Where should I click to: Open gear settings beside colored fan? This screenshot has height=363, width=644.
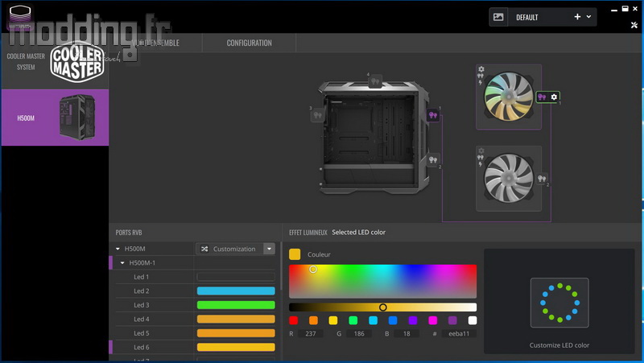554,97
